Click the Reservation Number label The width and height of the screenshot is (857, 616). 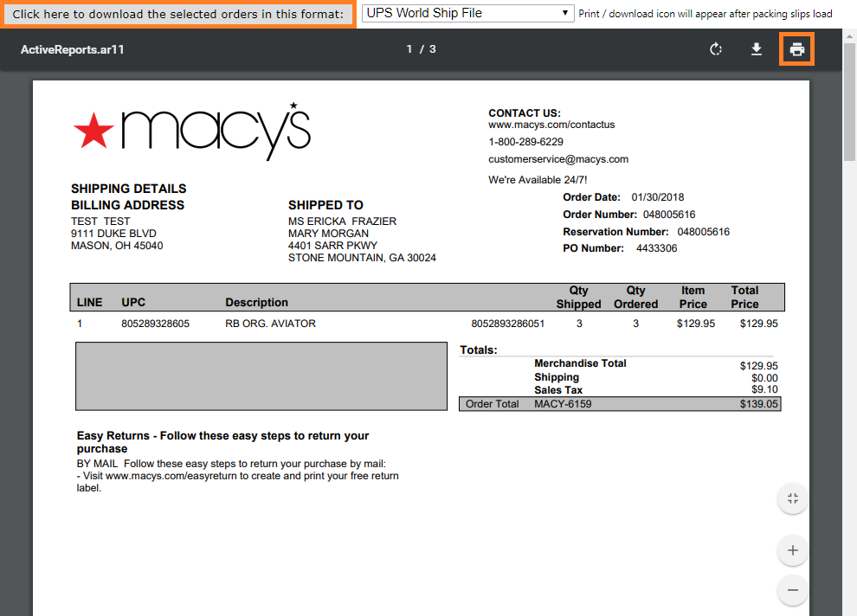615,232
